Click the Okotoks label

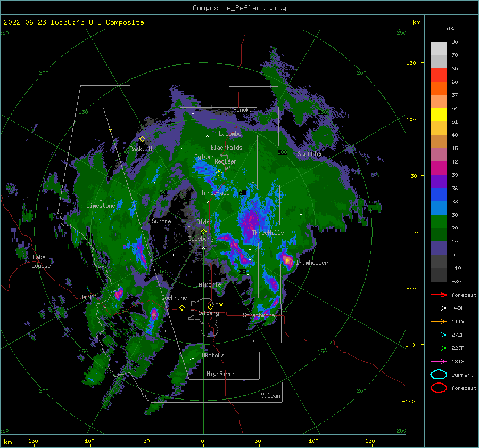click(x=213, y=355)
